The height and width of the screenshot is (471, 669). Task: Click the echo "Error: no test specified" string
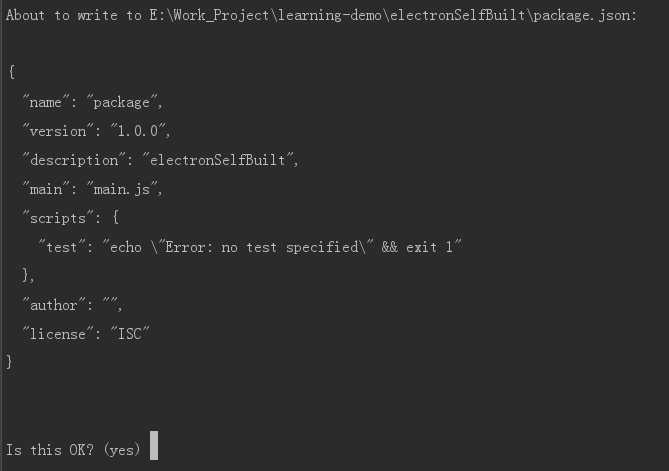point(279,247)
